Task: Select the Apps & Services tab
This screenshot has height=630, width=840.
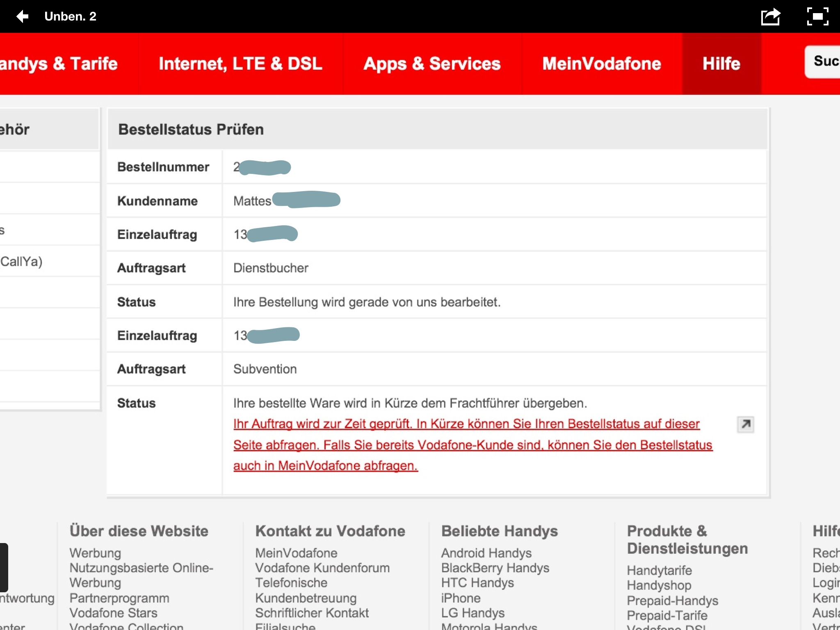Action: pyautogui.click(x=432, y=64)
